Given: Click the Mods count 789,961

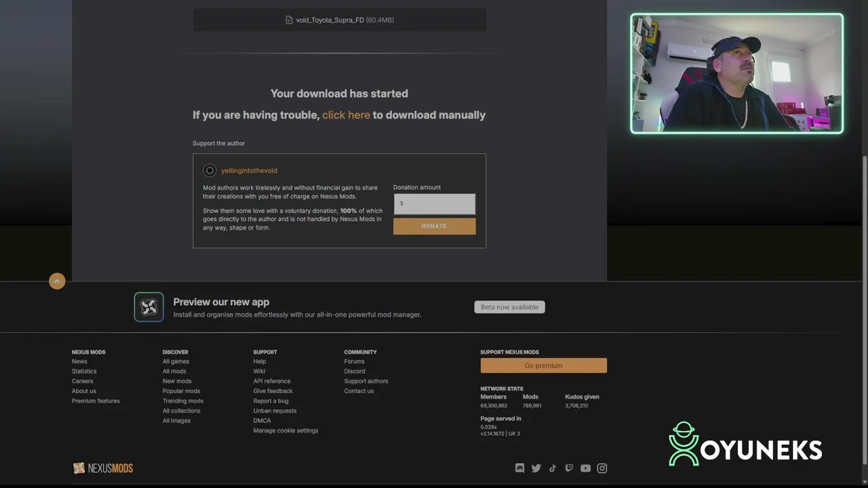Looking at the screenshot, I should coord(532,406).
